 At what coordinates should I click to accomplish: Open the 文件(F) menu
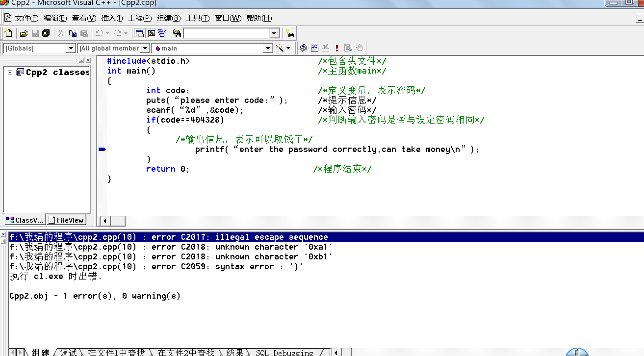click(x=26, y=18)
